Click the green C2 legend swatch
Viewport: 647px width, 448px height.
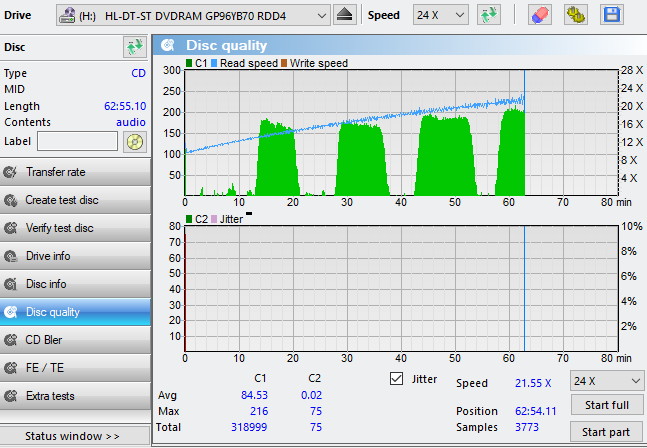coord(189,219)
